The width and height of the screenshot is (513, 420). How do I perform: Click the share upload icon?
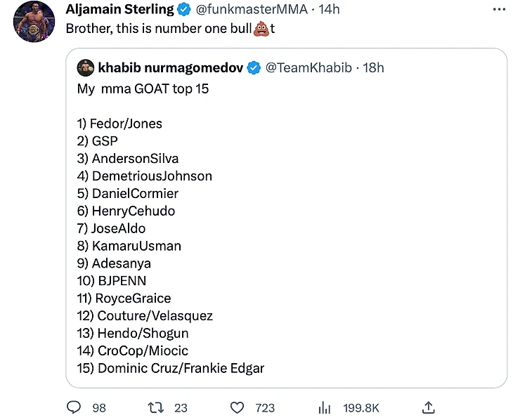click(428, 407)
